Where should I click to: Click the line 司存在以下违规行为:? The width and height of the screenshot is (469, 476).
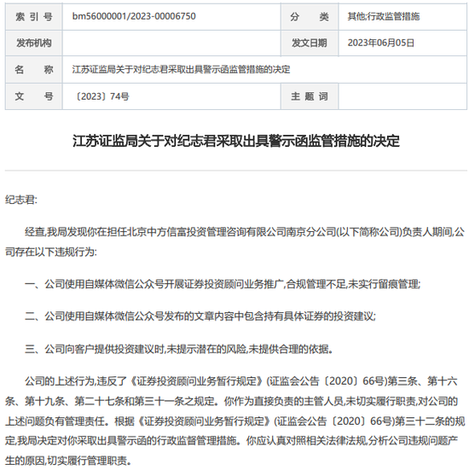pos(51,252)
